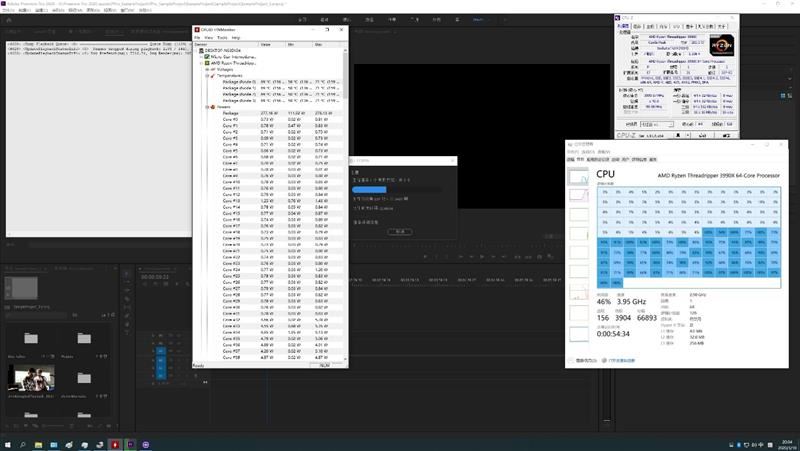The width and height of the screenshot is (800, 451).
Task: Open the first menu in Task Manager menu bar
Action: click(x=572, y=152)
